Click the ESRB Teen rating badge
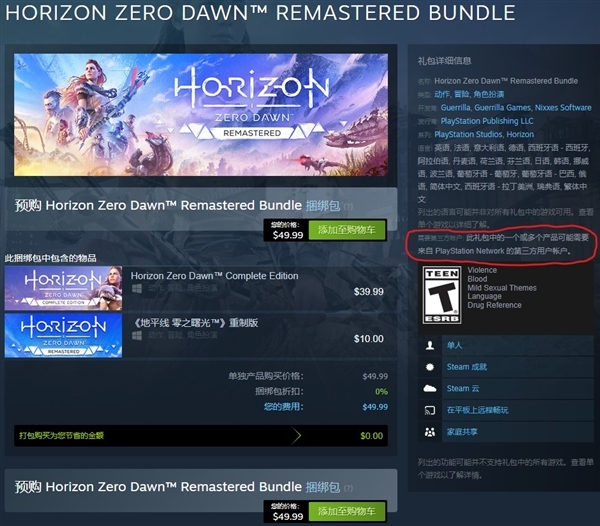This screenshot has height=526, width=600. click(x=442, y=295)
